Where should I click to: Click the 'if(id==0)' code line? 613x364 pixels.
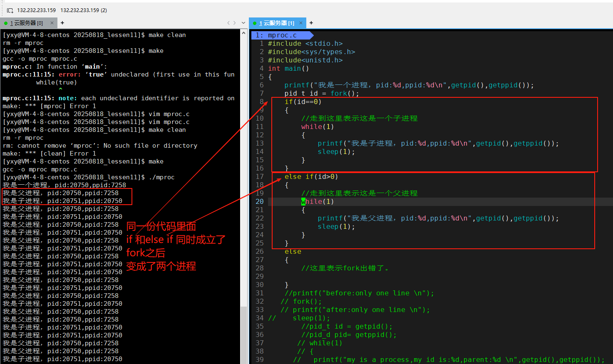point(303,102)
